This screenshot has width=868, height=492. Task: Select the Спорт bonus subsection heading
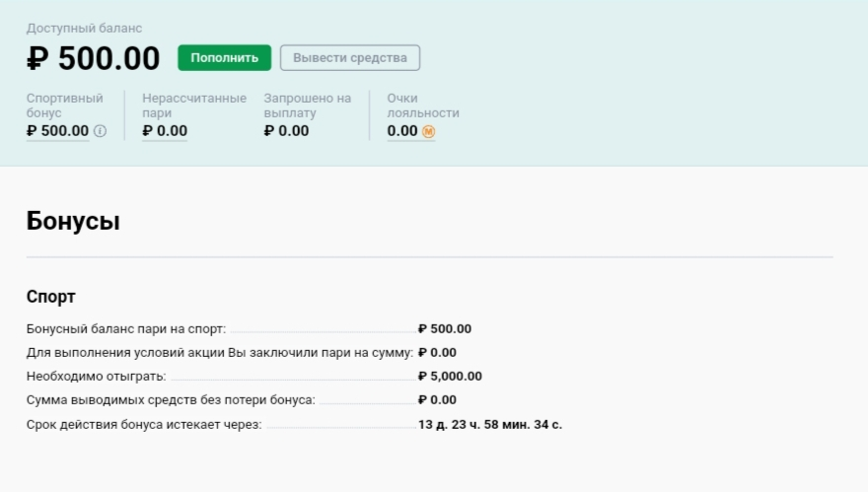click(50, 297)
